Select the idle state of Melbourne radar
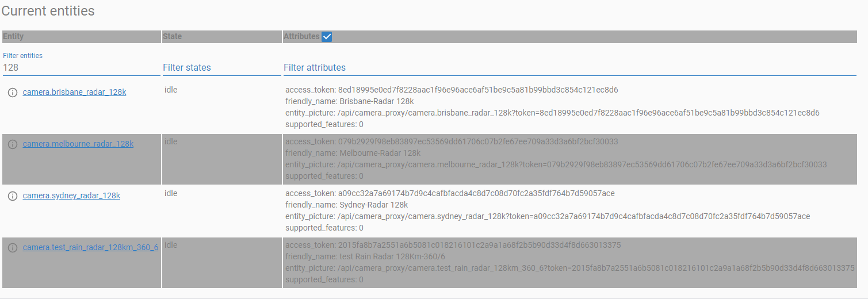 click(171, 141)
